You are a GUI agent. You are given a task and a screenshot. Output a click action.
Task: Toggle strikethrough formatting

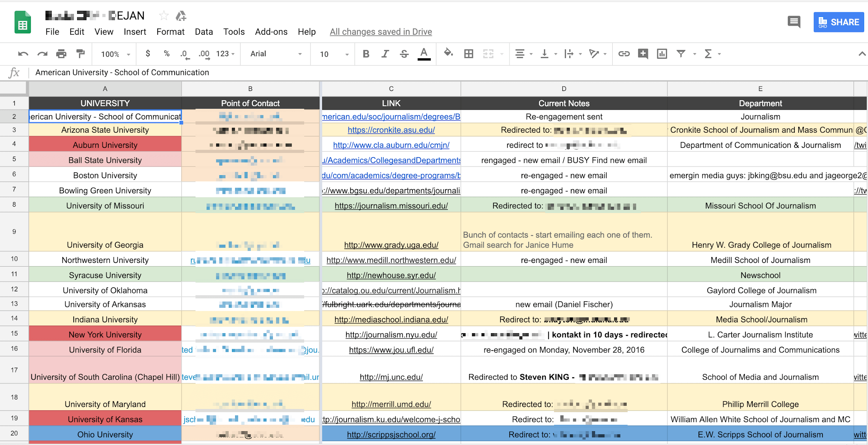tap(404, 54)
